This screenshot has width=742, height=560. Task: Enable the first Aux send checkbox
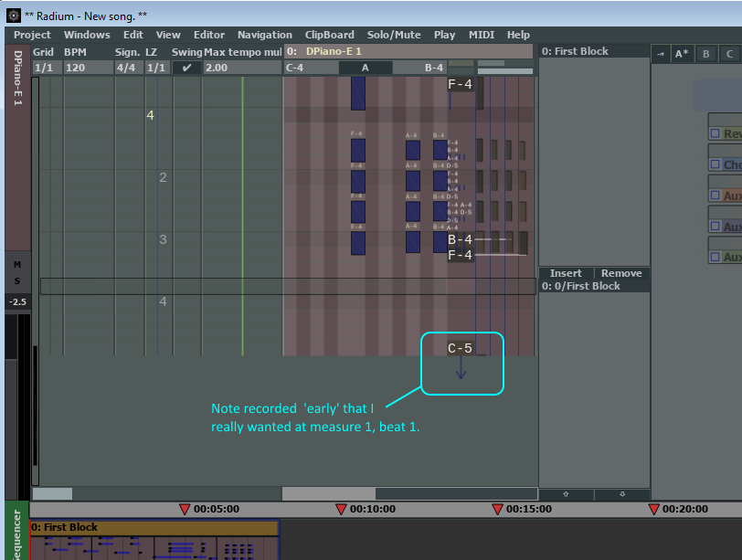pyautogui.click(x=716, y=195)
